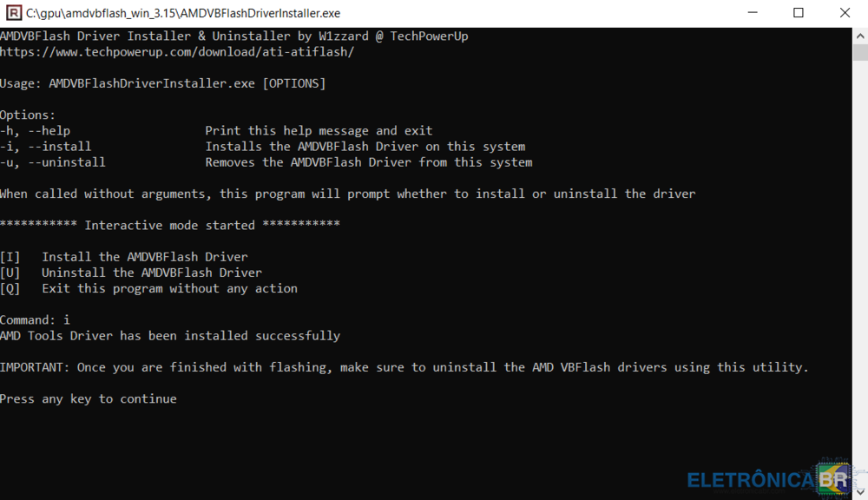Click the "Interactive mode started" header line

click(x=169, y=225)
